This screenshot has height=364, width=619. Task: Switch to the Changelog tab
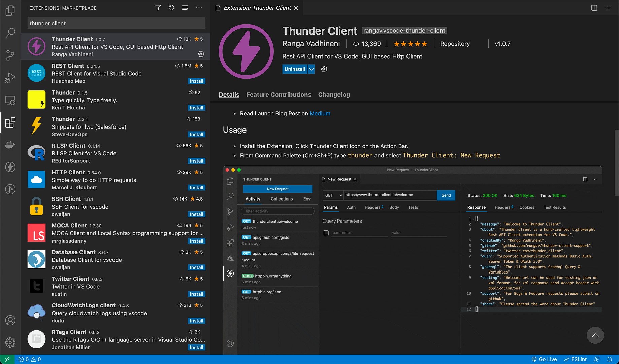pyautogui.click(x=334, y=95)
